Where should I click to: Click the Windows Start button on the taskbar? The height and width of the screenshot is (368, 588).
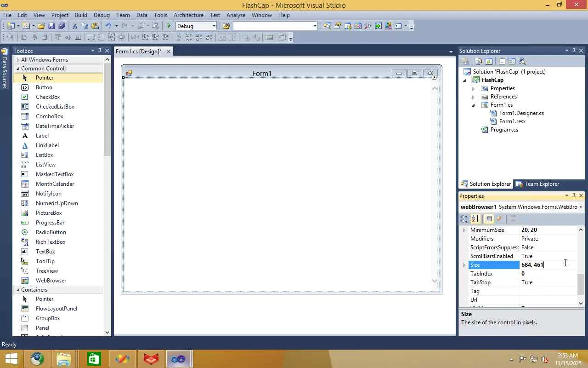11,359
